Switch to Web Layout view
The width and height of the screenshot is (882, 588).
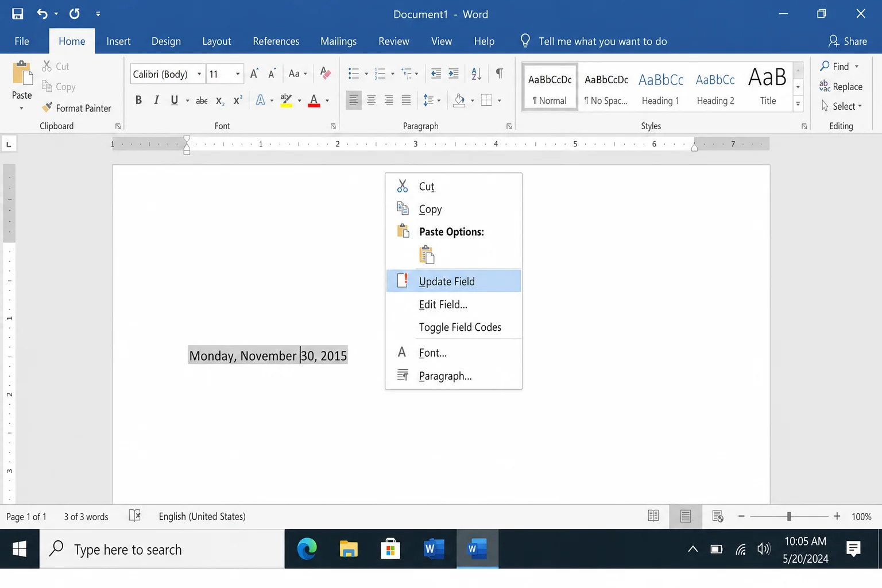tap(718, 516)
